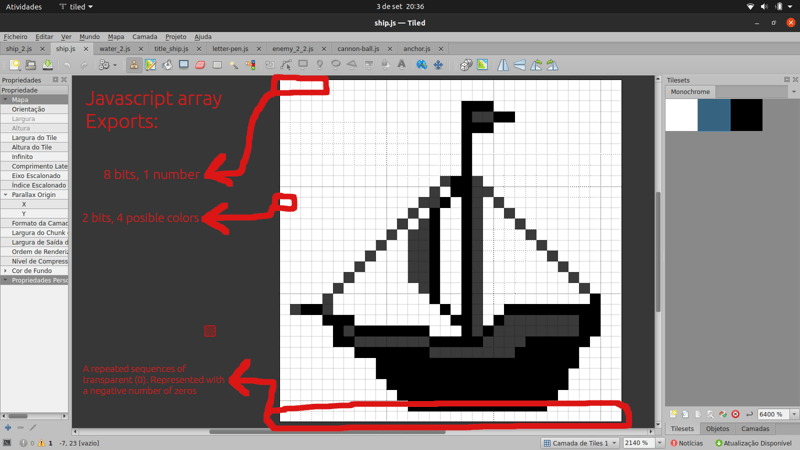Image resolution: width=800 pixels, height=450 pixels.
Task: Click the New file toolbar icon
Action: [15, 65]
